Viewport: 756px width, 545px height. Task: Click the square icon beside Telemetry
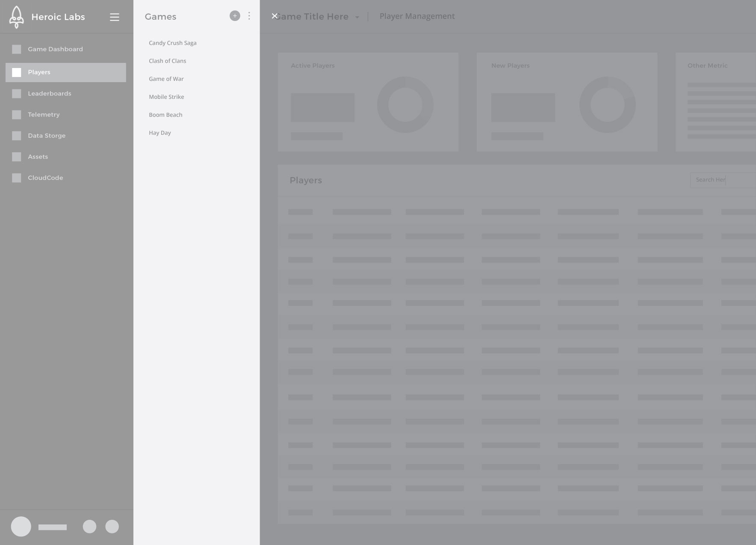click(17, 115)
